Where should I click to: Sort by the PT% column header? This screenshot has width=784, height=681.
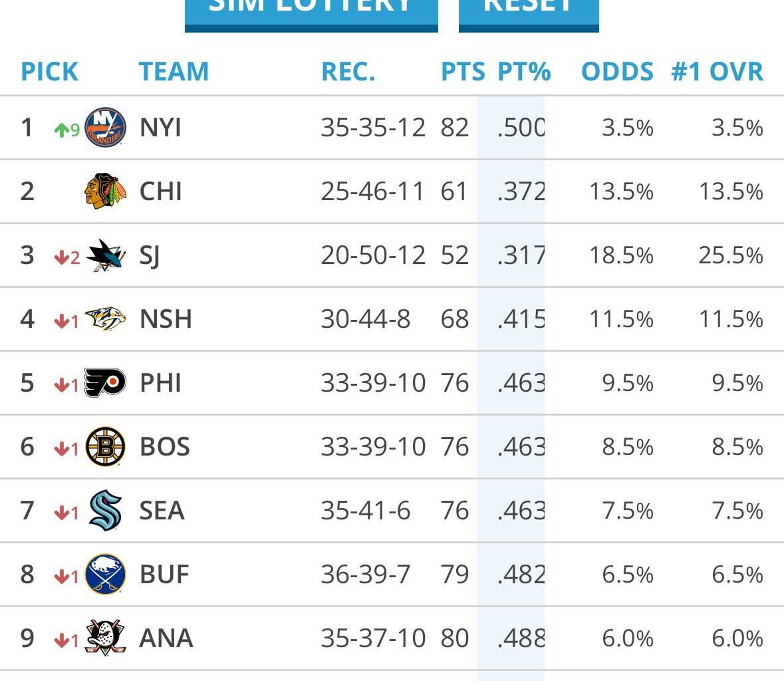(524, 72)
